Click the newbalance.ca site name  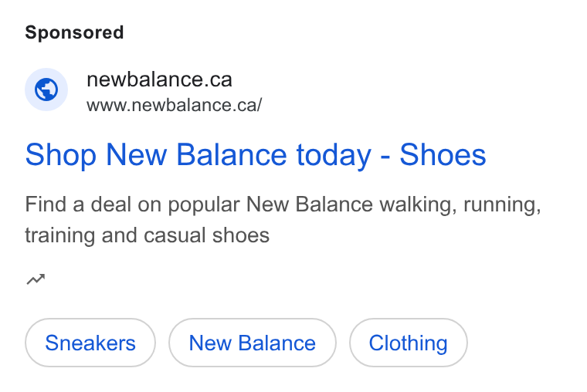159,79
